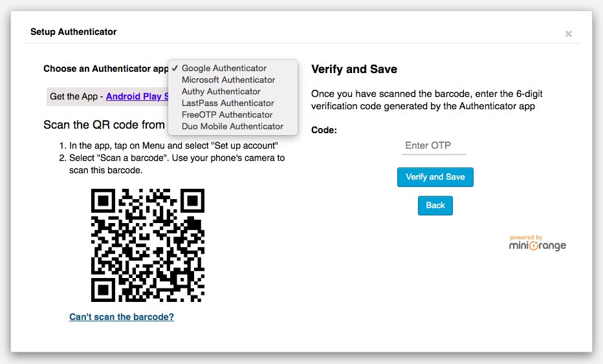Select Duo Mobile Authenticator

pyautogui.click(x=232, y=127)
